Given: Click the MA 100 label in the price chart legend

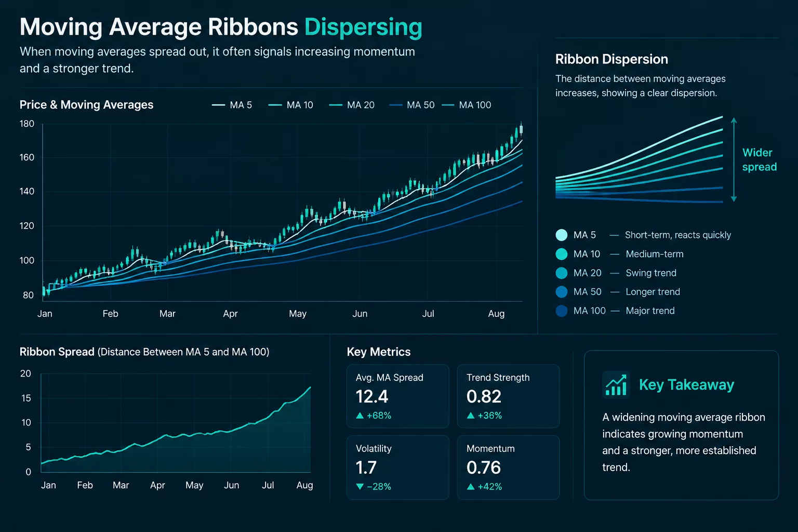Looking at the screenshot, I should click(475, 105).
